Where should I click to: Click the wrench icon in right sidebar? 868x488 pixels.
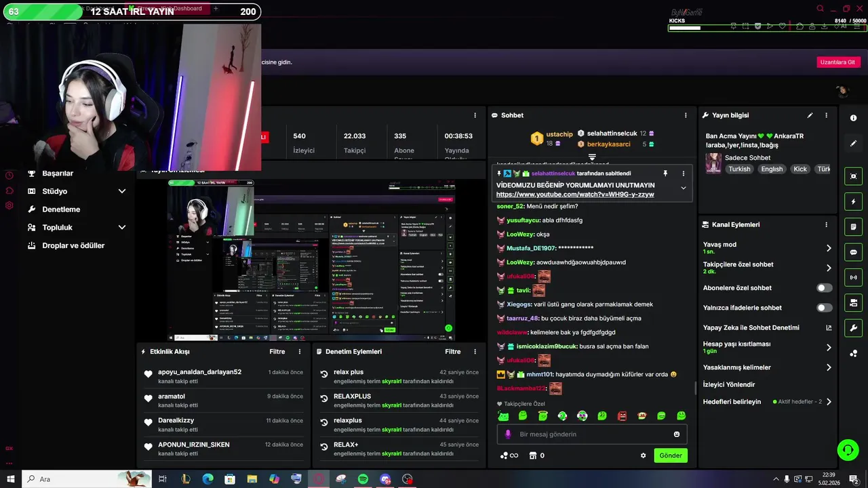coord(853,328)
